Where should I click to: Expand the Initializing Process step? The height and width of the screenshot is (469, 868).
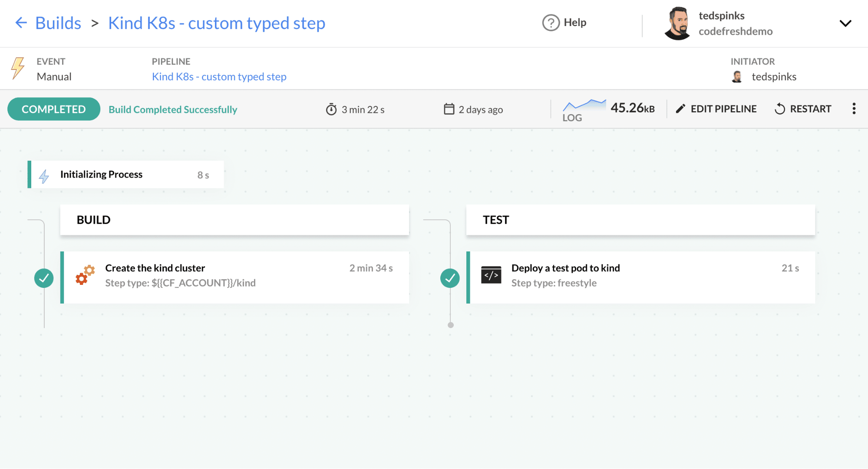coord(126,175)
